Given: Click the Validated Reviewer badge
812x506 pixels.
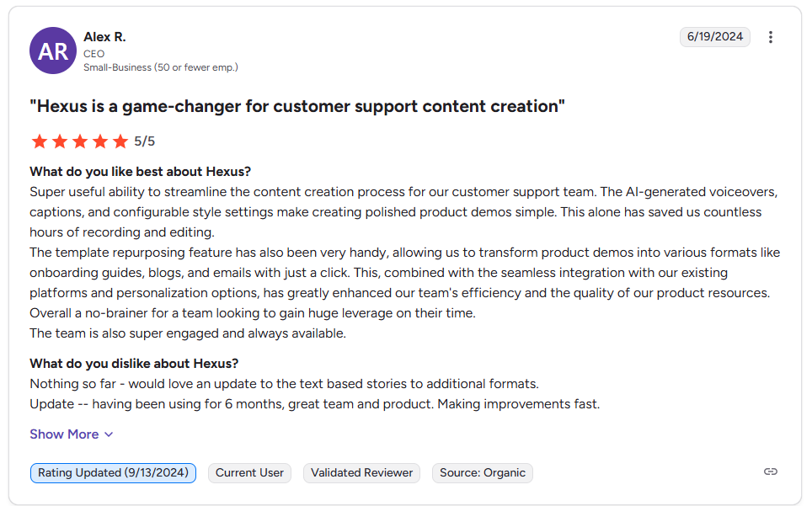Looking at the screenshot, I should [x=361, y=473].
